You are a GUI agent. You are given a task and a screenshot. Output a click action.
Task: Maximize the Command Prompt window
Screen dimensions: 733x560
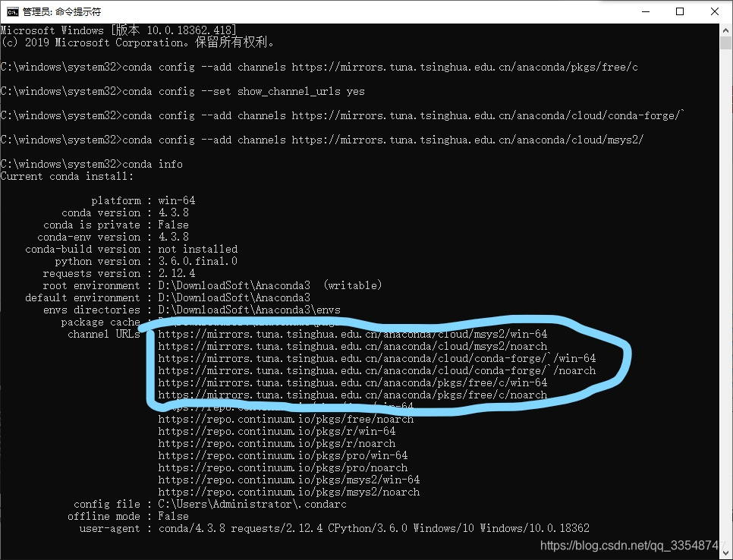point(680,11)
